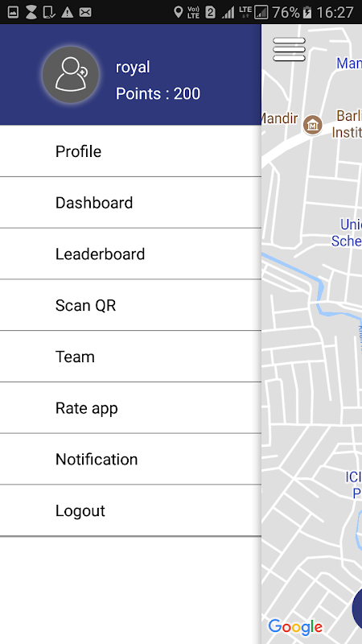Tap the warning triangle status bar icon

click(x=67, y=12)
